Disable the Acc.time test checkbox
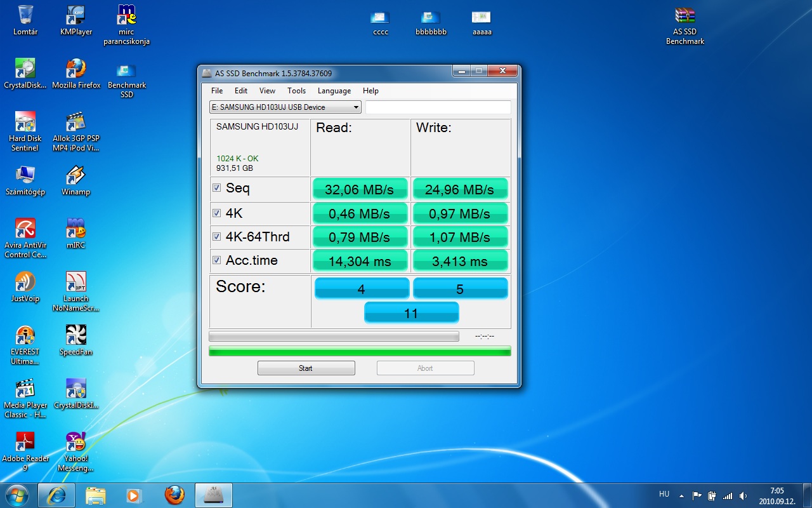The width and height of the screenshot is (812, 508). [217, 260]
